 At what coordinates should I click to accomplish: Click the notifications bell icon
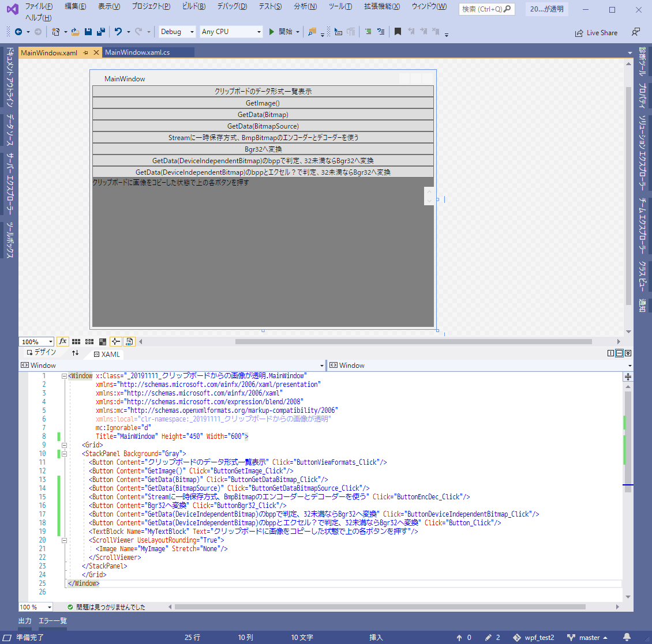click(x=627, y=637)
